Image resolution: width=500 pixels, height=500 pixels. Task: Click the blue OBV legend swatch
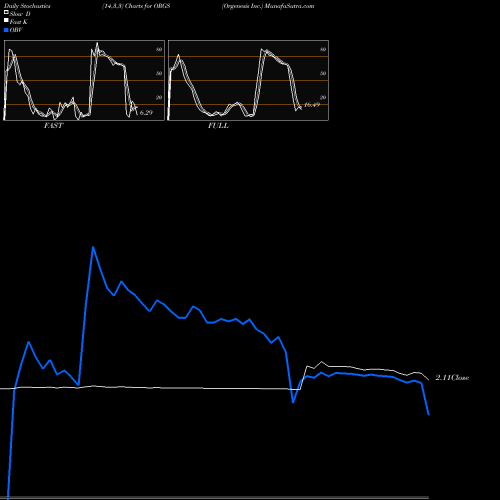[x=6, y=30]
